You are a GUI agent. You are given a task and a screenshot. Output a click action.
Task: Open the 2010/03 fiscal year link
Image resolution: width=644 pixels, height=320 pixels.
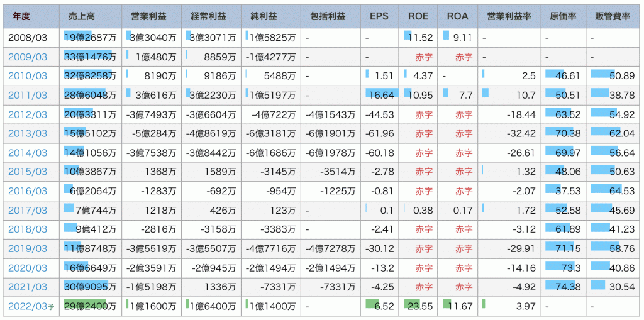(x=28, y=76)
